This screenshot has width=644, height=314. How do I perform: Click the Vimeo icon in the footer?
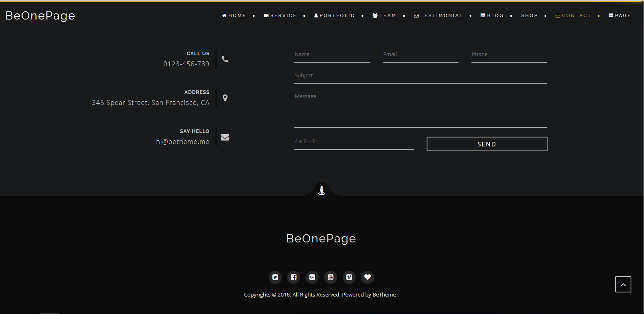click(349, 277)
